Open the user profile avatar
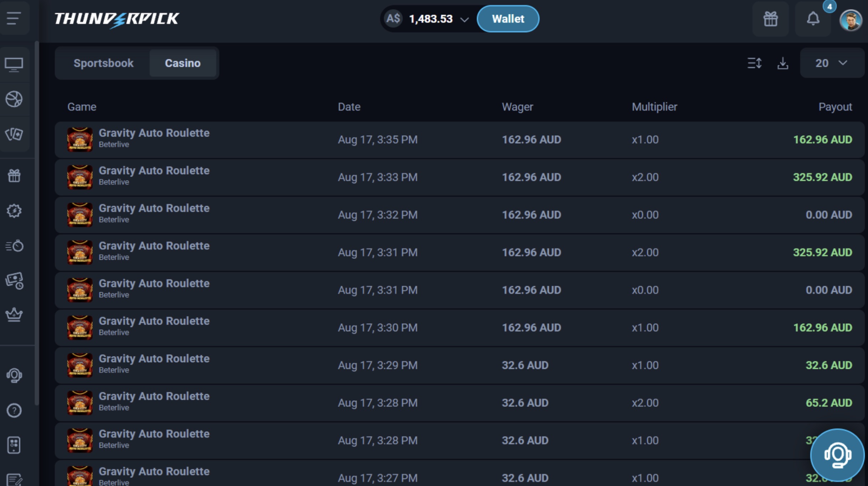The height and width of the screenshot is (486, 868). coord(851,20)
